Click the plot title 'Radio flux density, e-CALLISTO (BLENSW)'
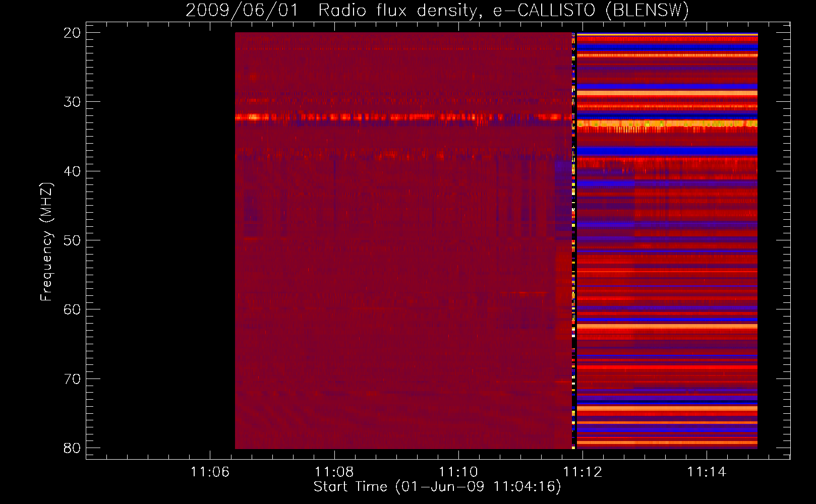Image resolution: width=816 pixels, height=504 pixels. point(503,10)
